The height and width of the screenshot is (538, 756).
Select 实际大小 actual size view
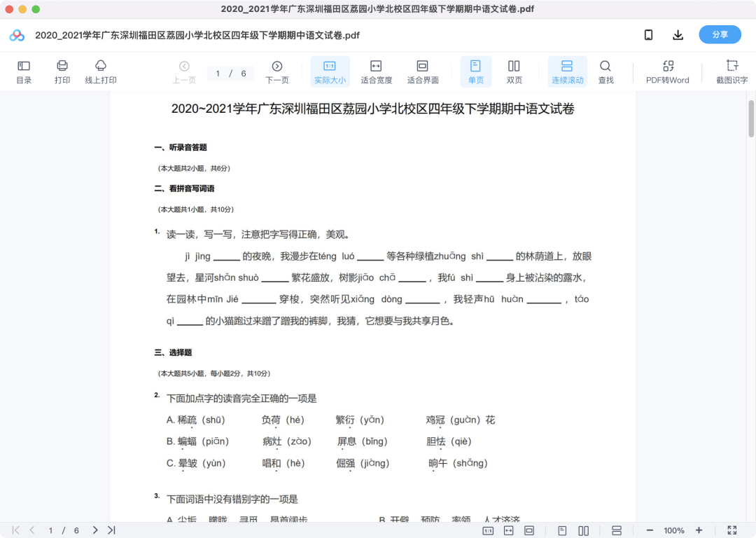click(330, 72)
